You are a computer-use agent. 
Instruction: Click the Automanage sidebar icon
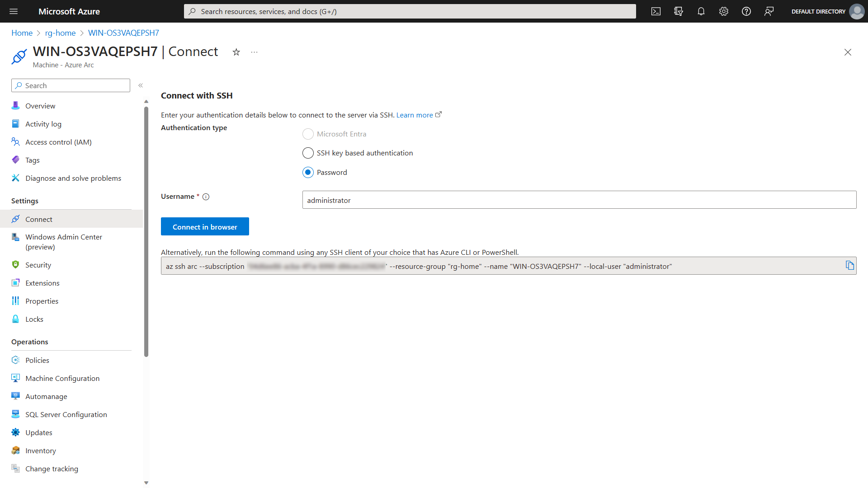point(16,396)
